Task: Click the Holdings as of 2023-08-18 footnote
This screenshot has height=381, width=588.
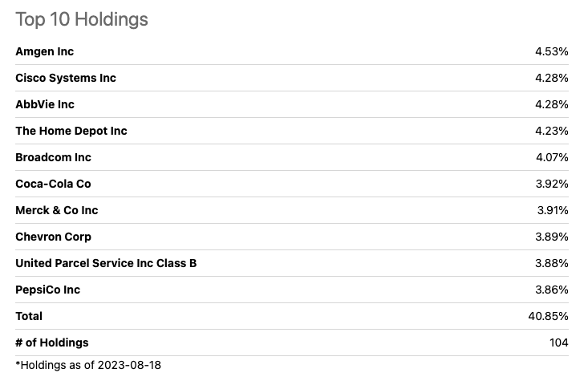Action: [88, 365]
